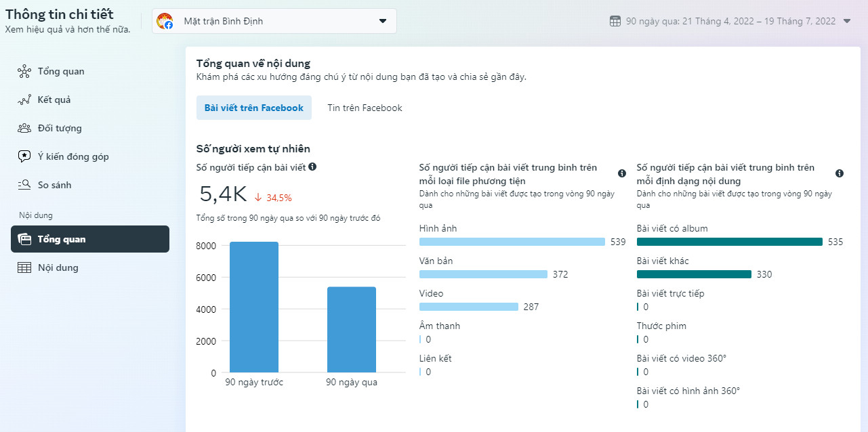Viewport: 868px width, 432px height.
Task: Click the Liên kết label
Action: (x=436, y=358)
